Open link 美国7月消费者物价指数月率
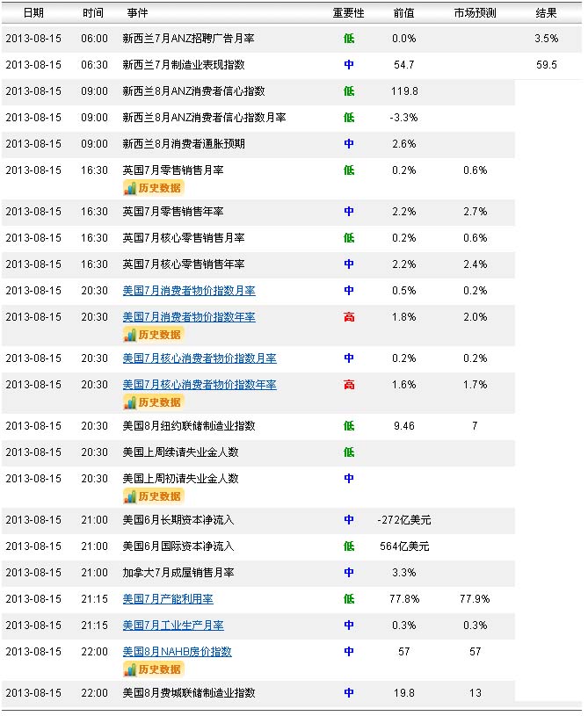 (189, 291)
